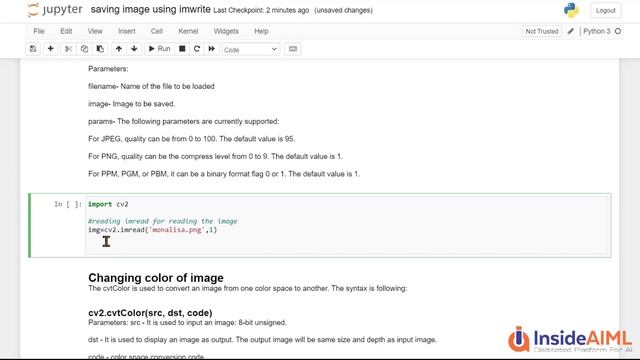Open the Cell menu
This screenshot has height=360, width=640.
(157, 31)
